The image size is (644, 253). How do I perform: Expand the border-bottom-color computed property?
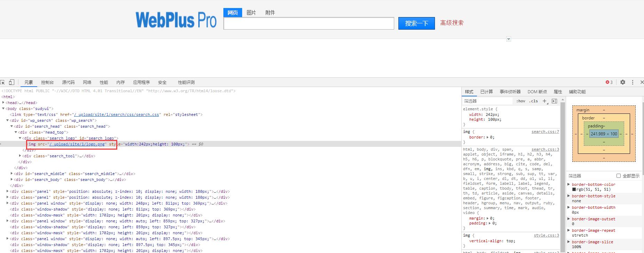click(x=569, y=184)
